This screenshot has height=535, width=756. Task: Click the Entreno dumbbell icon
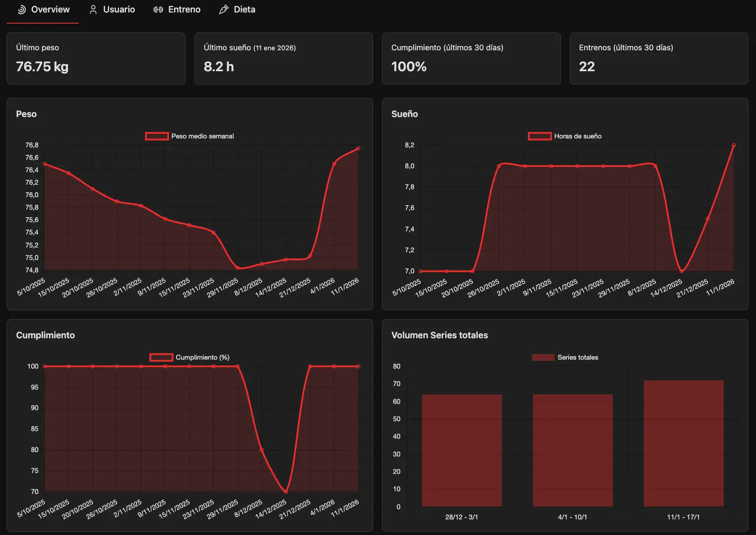[x=158, y=10]
